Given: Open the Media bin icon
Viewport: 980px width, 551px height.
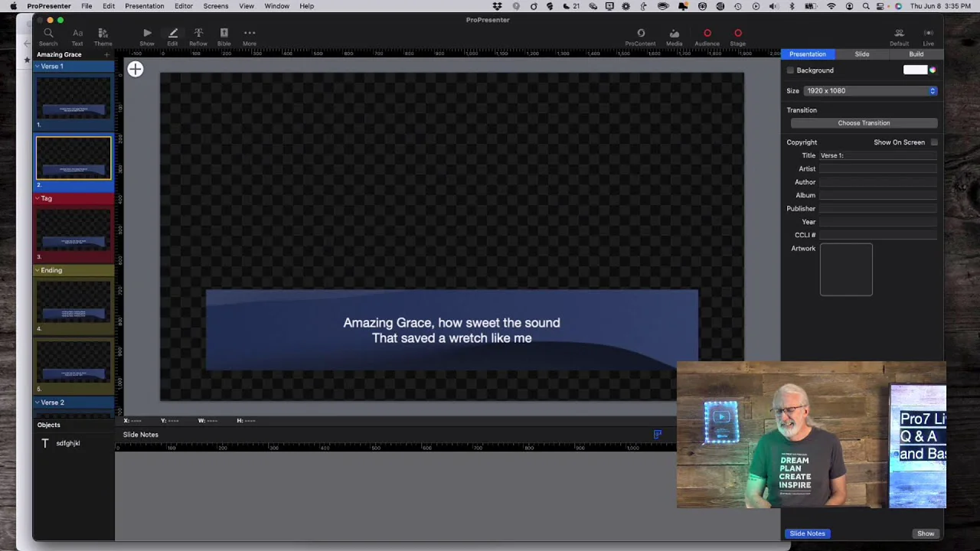Looking at the screenshot, I should 674,36.
